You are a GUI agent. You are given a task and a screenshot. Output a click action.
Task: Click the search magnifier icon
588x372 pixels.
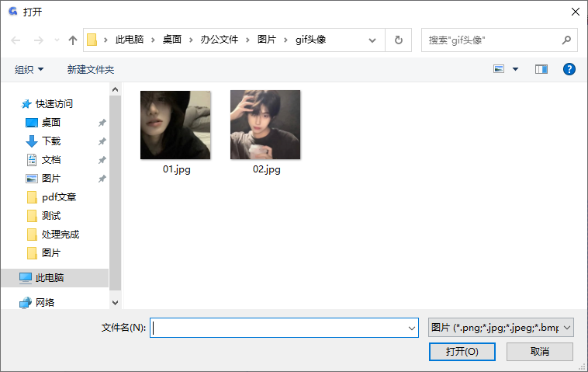coord(566,40)
